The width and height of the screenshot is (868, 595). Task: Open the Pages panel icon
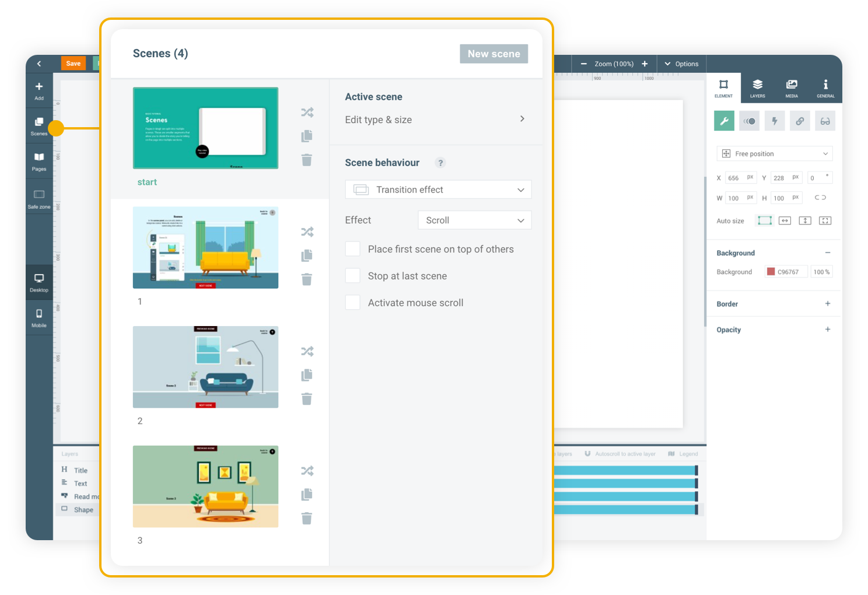(39, 161)
